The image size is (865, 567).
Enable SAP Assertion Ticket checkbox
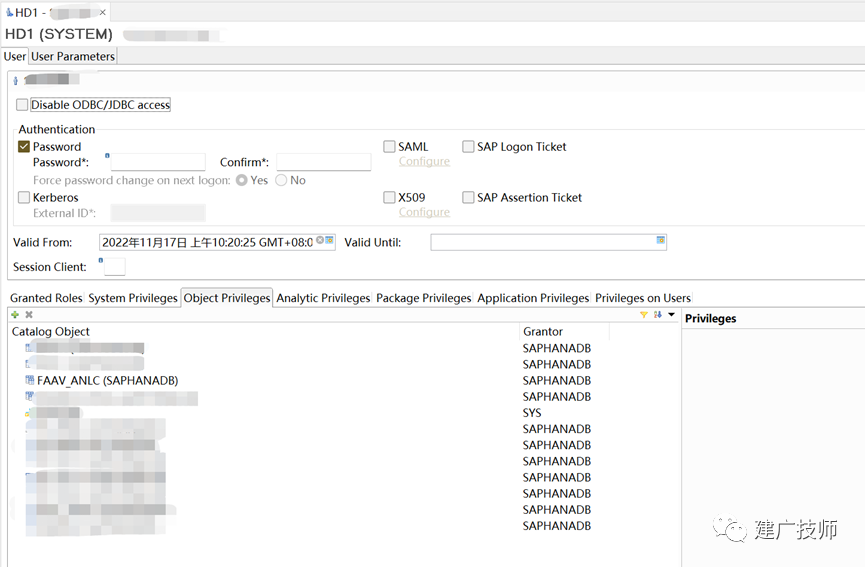(x=468, y=197)
